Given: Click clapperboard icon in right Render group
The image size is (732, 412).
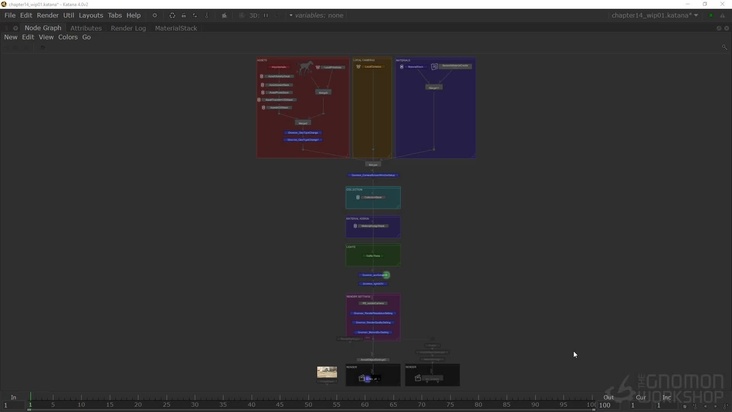Looking at the screenshot, I should [418, 378].
